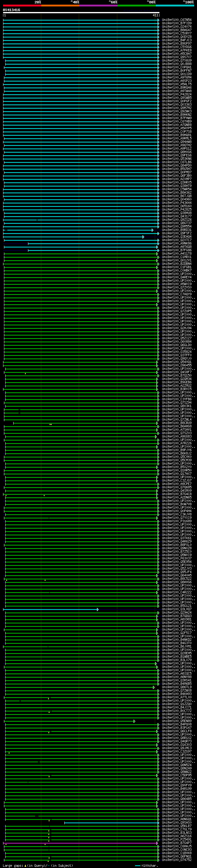
Task: Select the UniRef100_C1MRX1 label
Action: (177, 257)
